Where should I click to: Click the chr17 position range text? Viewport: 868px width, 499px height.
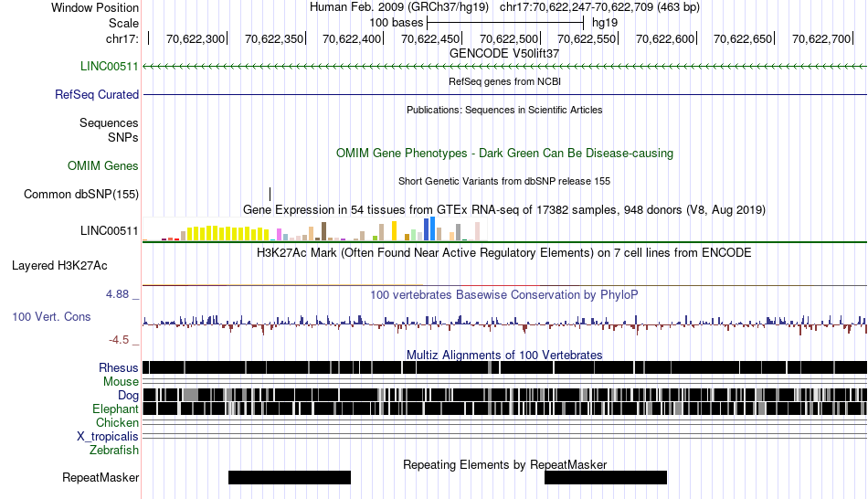[599, 7]
